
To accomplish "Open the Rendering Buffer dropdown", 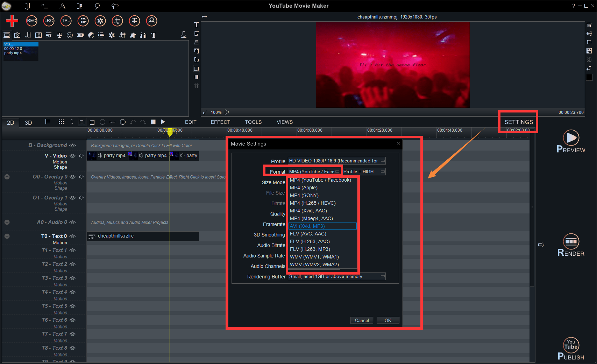I will tap(336, 276).
